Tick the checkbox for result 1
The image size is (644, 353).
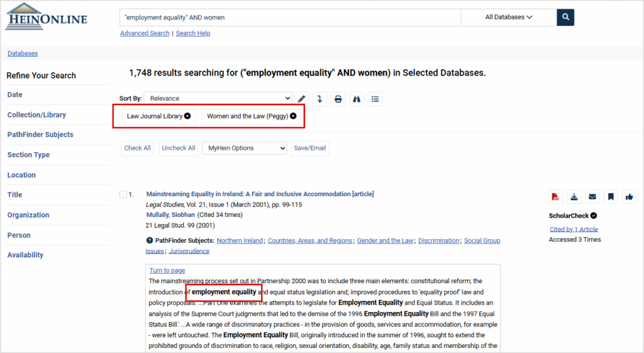coord(123,194)
